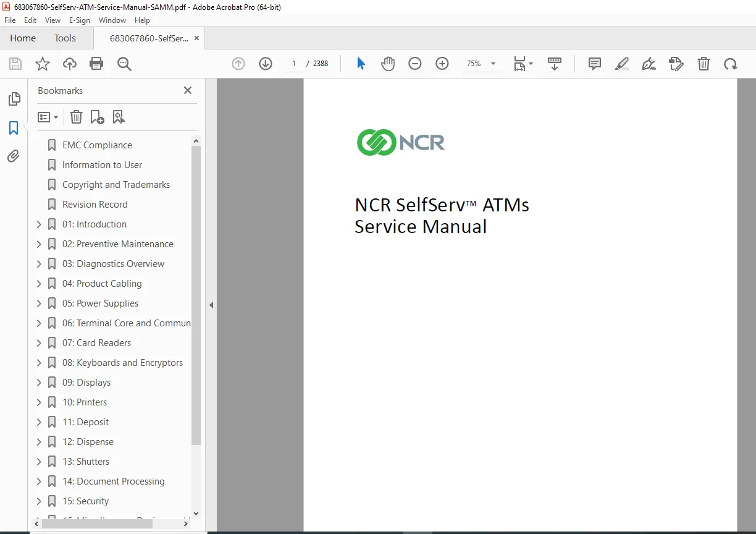Switch to the Home tab
Screen dimensions: 756x534
point(23,38)
